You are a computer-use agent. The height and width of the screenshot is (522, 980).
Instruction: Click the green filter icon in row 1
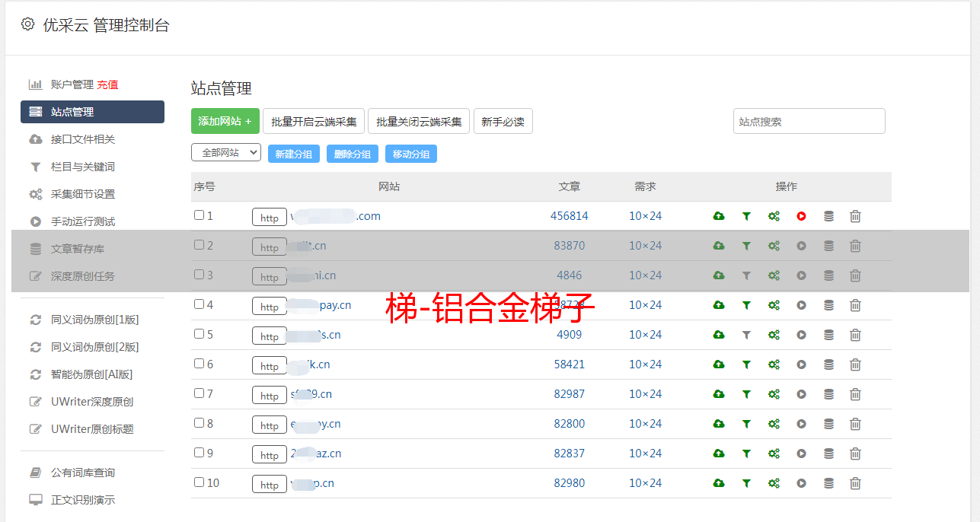(x=746, y=216)
